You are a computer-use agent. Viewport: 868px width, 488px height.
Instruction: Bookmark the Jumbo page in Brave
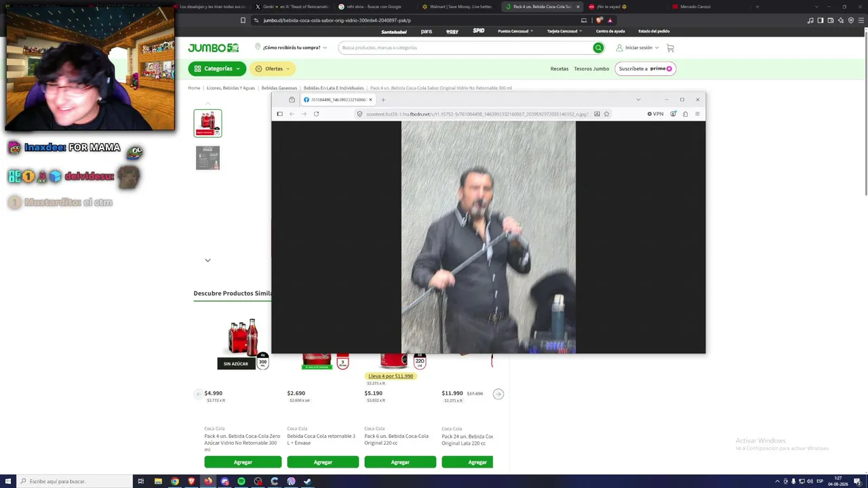pos(243,20)
